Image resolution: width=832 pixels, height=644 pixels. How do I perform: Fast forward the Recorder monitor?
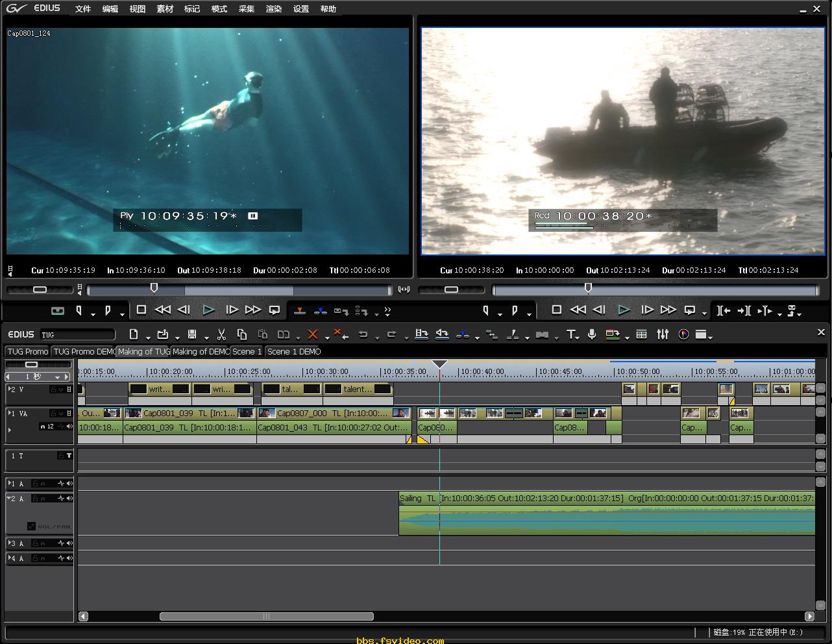(x=668, y=310)
